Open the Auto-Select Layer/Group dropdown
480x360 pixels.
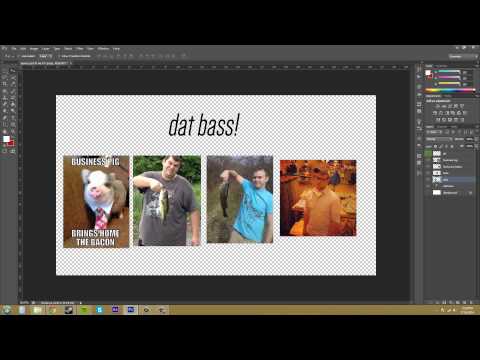[x=45, y=56]
